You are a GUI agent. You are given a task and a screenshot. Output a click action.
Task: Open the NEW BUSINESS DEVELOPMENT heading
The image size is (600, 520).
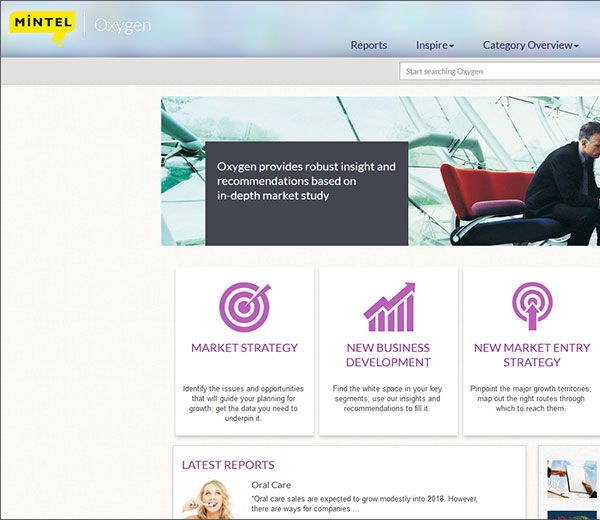(x=388, y=355)
